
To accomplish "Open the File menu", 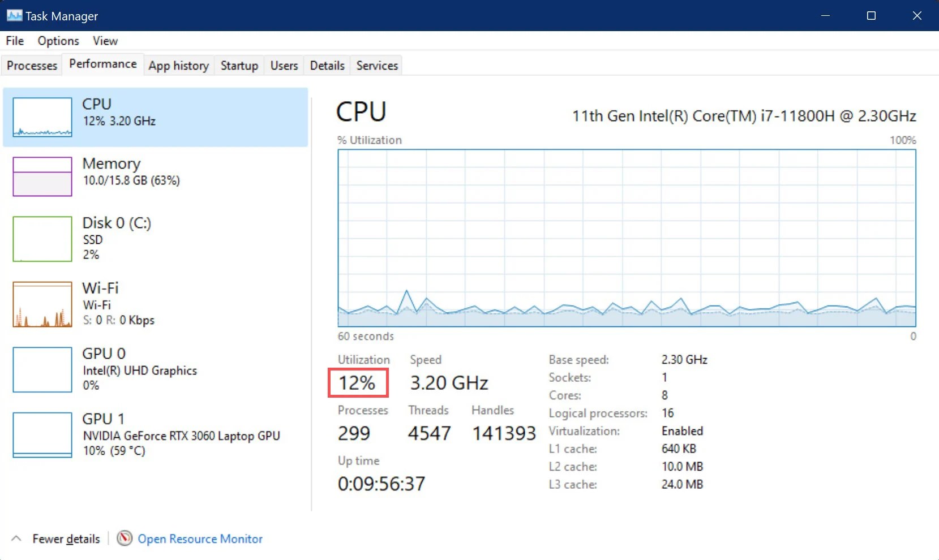I will coord(14,40).
